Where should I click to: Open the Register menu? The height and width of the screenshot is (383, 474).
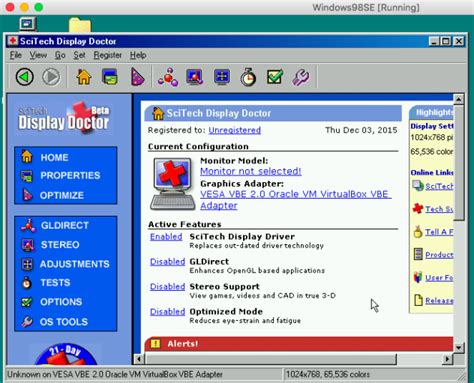pyautogui.click(x=107, y=55)
